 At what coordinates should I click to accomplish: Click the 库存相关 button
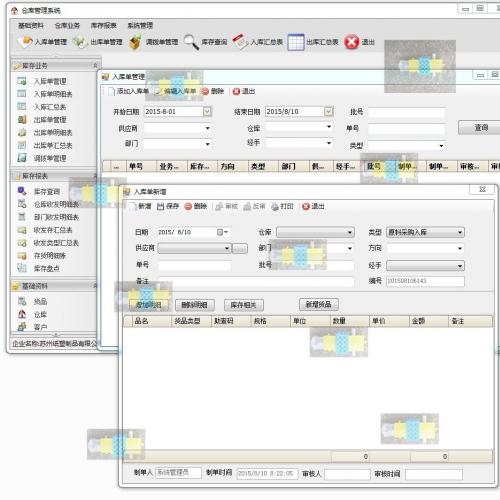(244, 305)
